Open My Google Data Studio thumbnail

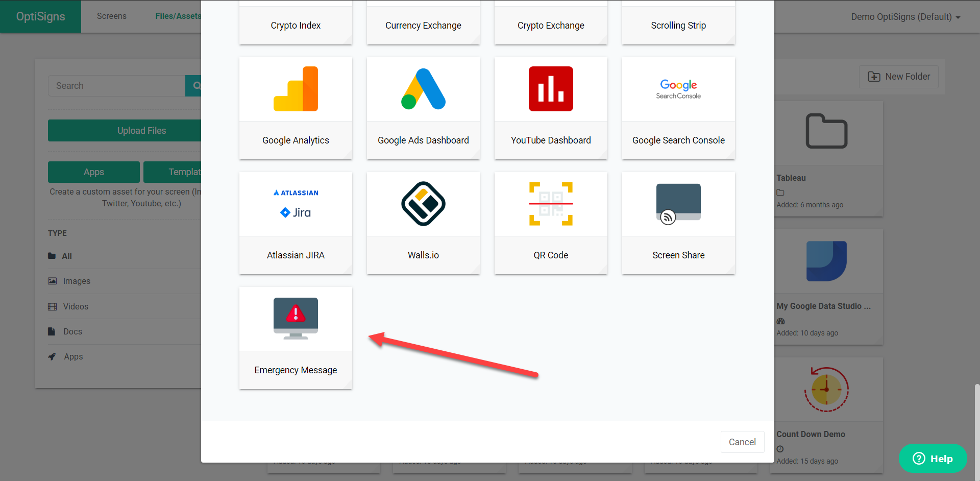[x=826, y=261]
